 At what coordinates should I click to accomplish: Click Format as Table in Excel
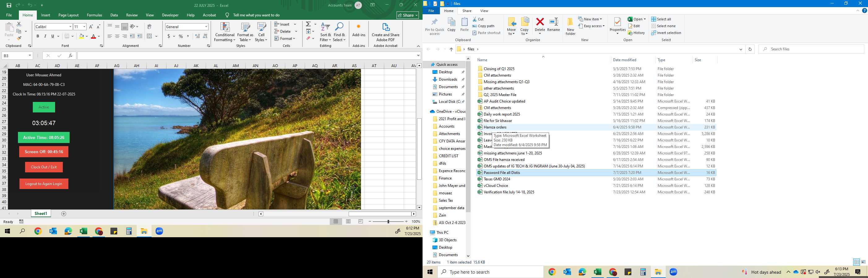pyautogui.click(x=245, y=32)
